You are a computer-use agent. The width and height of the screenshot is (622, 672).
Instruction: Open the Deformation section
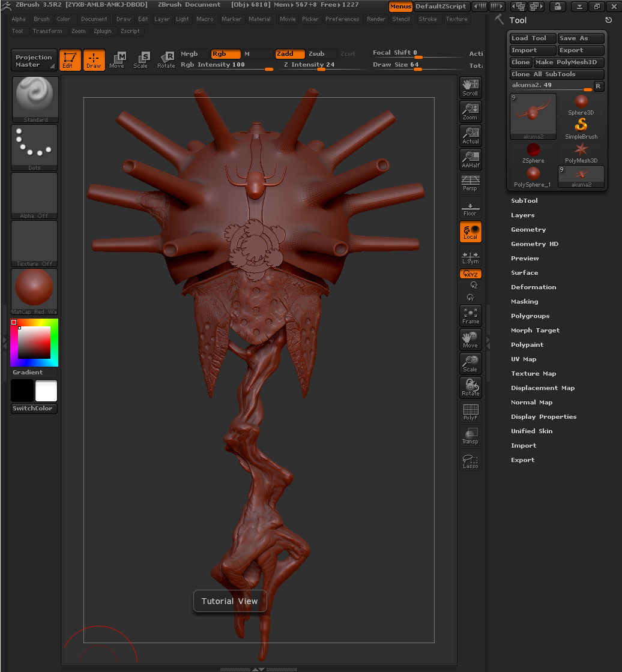[x=533, y=287]
